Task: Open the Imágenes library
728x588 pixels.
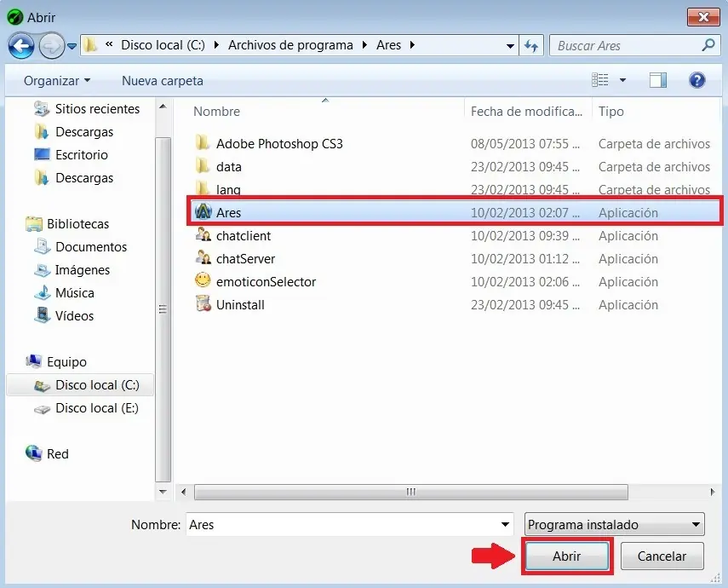Action: pos(72,270)
